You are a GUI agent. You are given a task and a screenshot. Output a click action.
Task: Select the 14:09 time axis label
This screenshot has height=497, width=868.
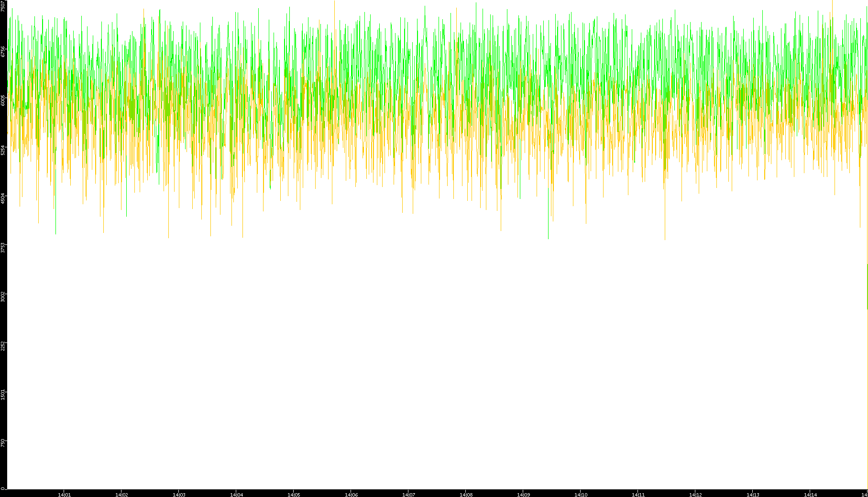[523, 495]
